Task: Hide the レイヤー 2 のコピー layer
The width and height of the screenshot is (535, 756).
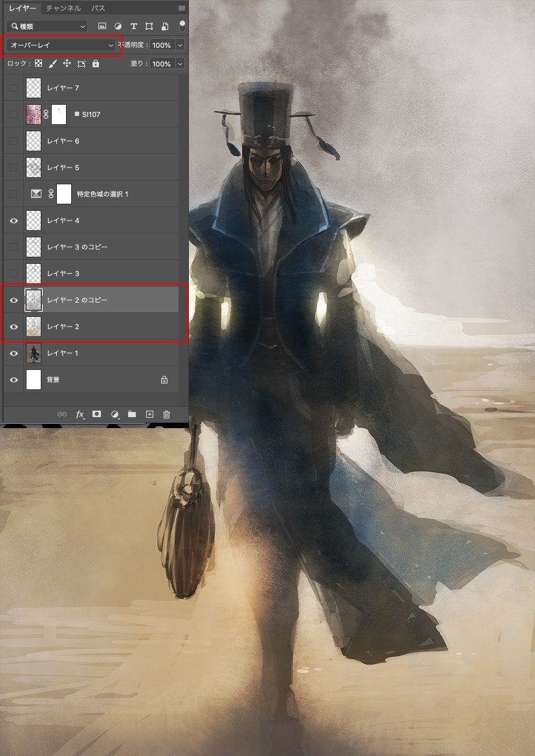Action: 14,300
